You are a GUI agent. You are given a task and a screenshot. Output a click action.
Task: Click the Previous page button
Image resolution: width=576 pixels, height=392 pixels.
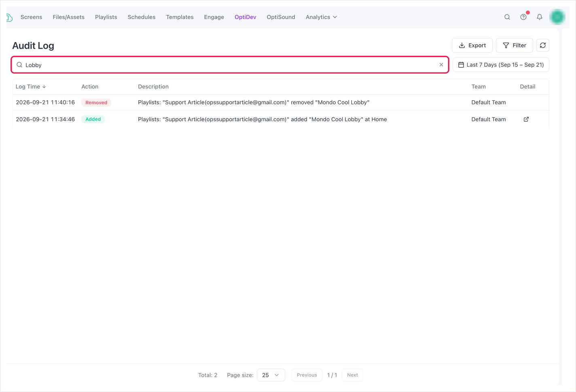tap(307, 375)
